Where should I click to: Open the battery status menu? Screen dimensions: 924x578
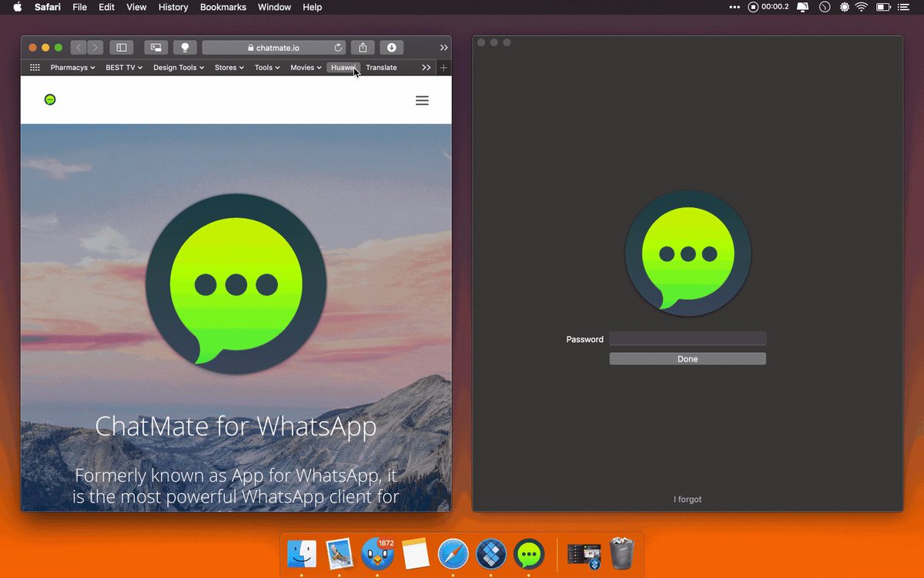(883, 7)
